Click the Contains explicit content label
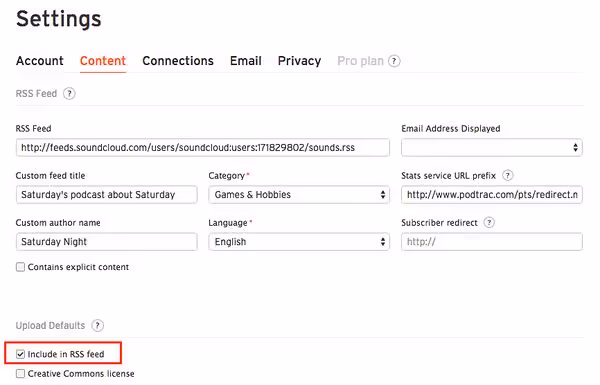 pos(78,267)
